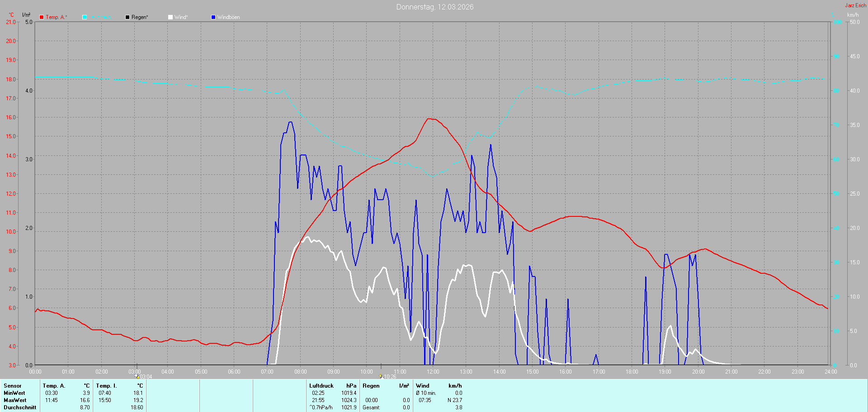Click the 21.0 value on temperature axis

pyautogui.click(x=11, y=22)
